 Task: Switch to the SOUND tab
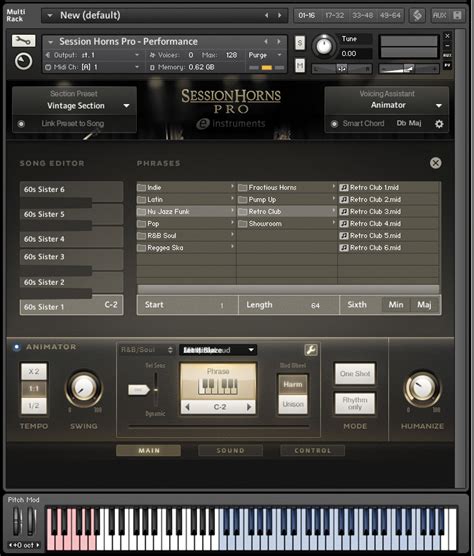[230, 451]
